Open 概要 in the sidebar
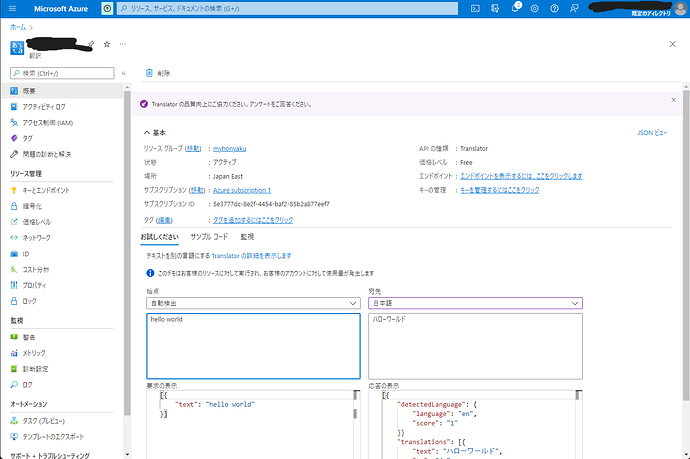Viewport: 690px width, 459px height. 62,91
